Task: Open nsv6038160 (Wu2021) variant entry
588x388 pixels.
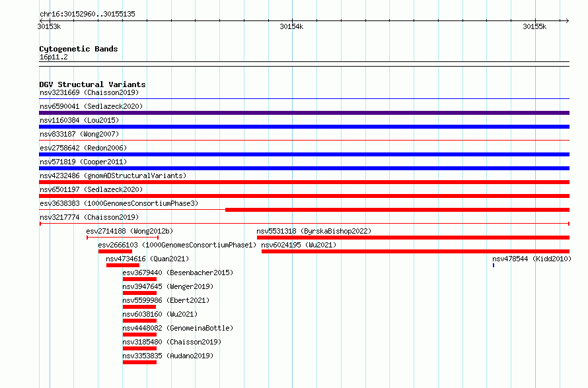Action: (x=160, y=314)
